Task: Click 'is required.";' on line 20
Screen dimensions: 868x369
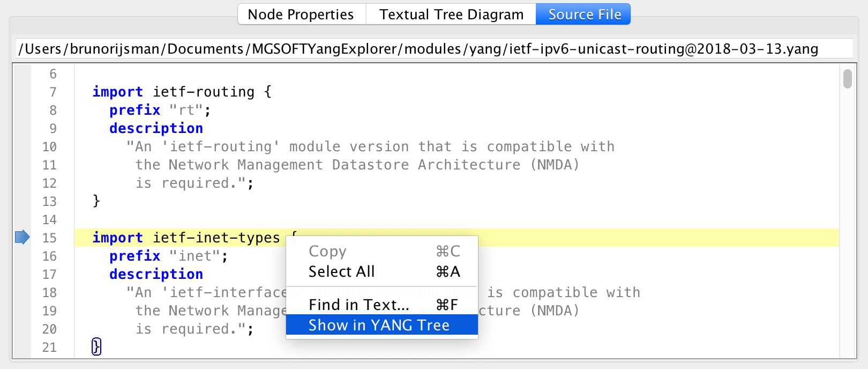Action: [194, 329]
